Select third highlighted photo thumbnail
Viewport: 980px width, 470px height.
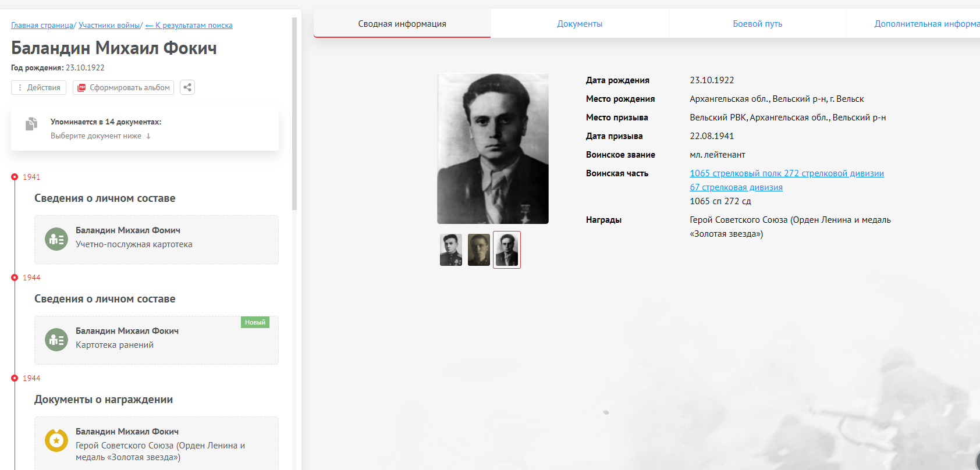coord(507,250)
